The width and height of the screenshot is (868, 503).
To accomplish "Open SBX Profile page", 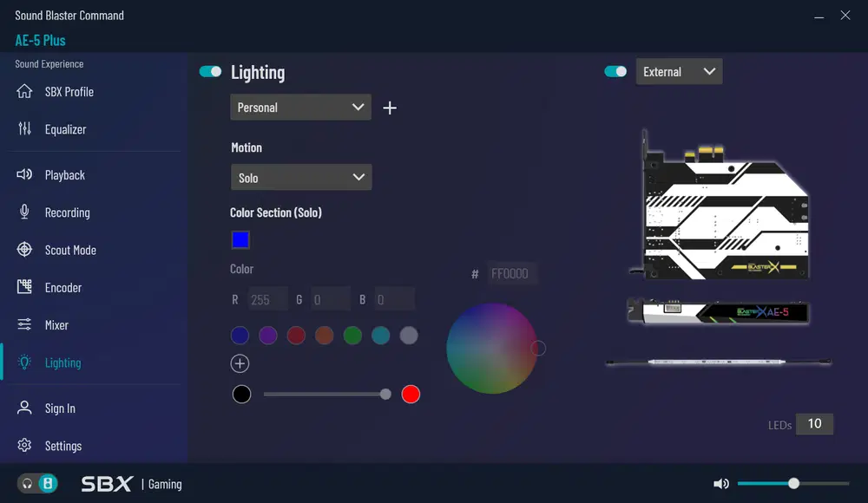I will tap(69, 92).
